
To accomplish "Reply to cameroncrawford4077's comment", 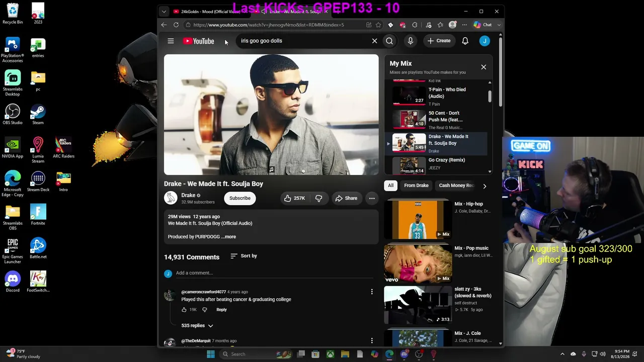I will (x=221, y=310).
